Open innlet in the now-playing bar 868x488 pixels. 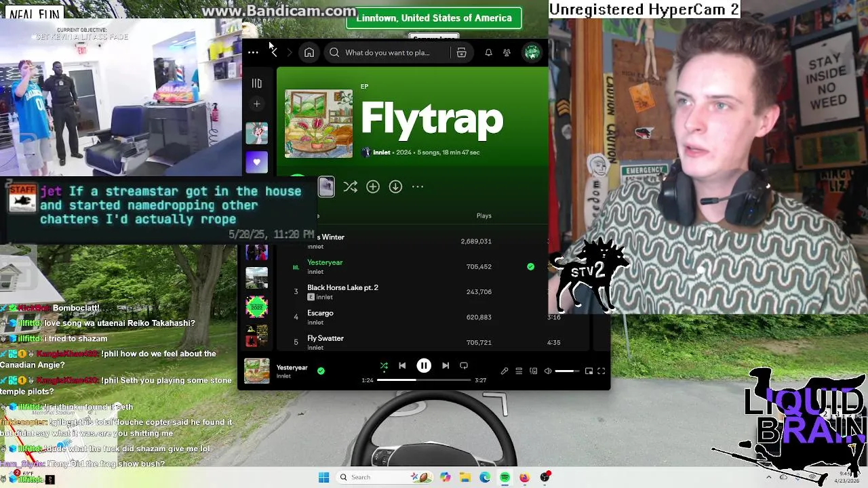pos(283,376)
